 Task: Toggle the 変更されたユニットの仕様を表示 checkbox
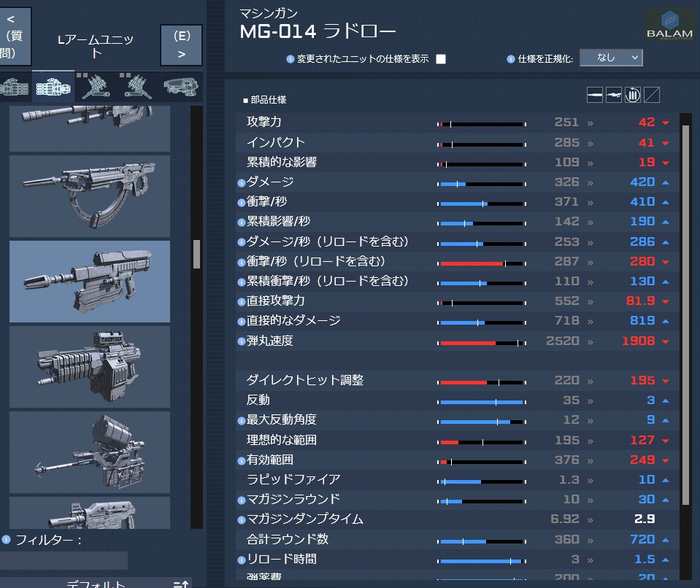click(x=441, y=59)
